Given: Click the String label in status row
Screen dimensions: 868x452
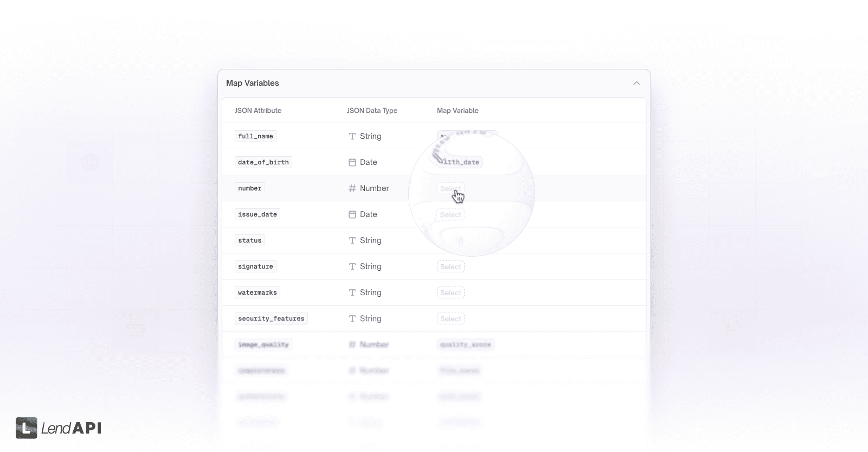Looking at the screenshot, I should coord(371,240).
